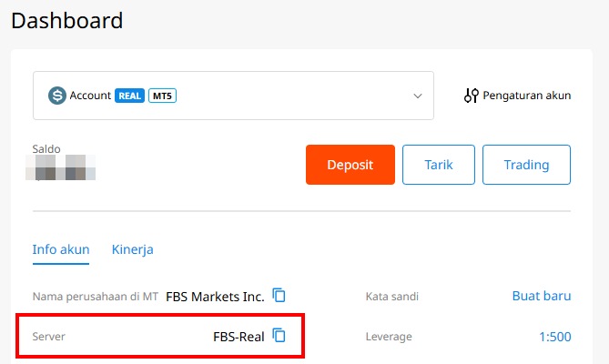
Task: Select the FBS-Real server text
Action: coord(239,337)
